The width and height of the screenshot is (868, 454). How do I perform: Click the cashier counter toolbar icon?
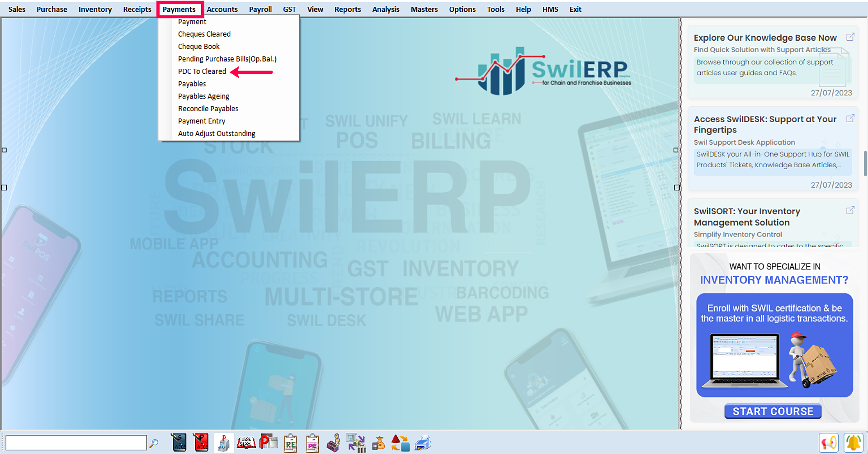click(334, 443)
